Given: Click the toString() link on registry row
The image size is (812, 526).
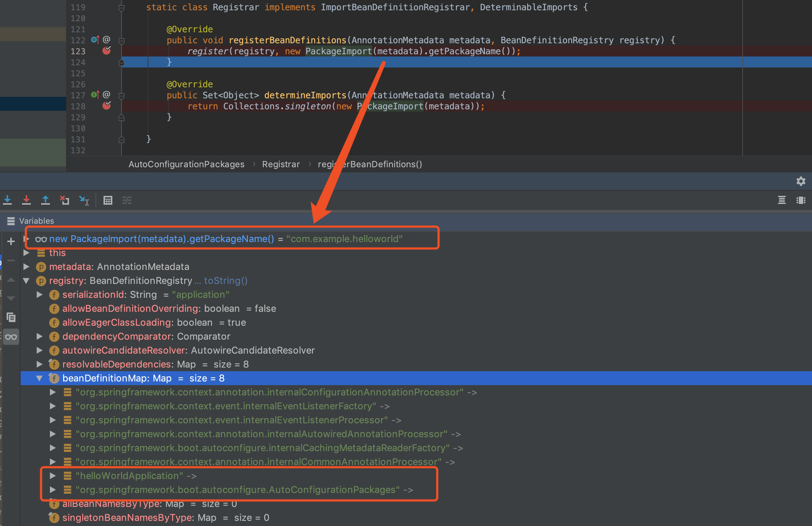Looking at the screenshot, I should pyautogui.click(x=226, y=281).
